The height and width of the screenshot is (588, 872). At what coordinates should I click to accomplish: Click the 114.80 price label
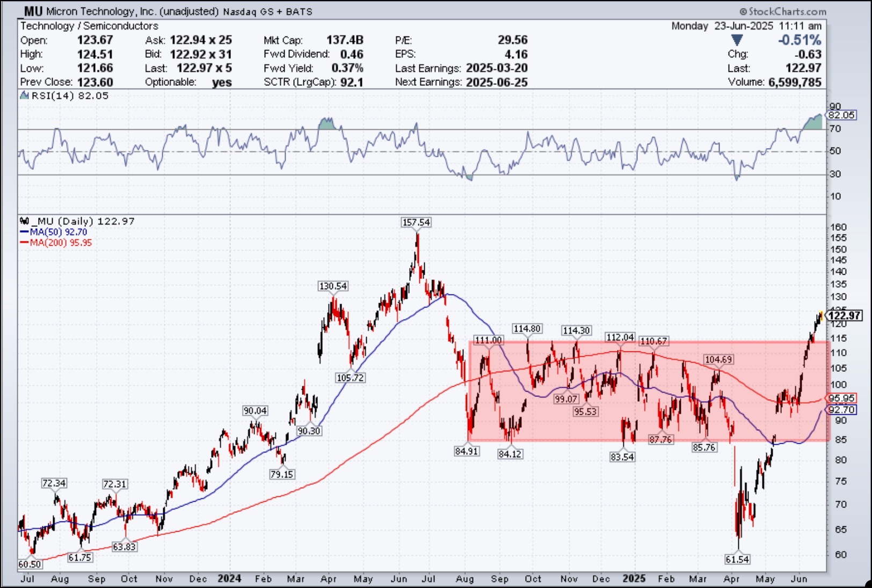click(x=527, y=328)
